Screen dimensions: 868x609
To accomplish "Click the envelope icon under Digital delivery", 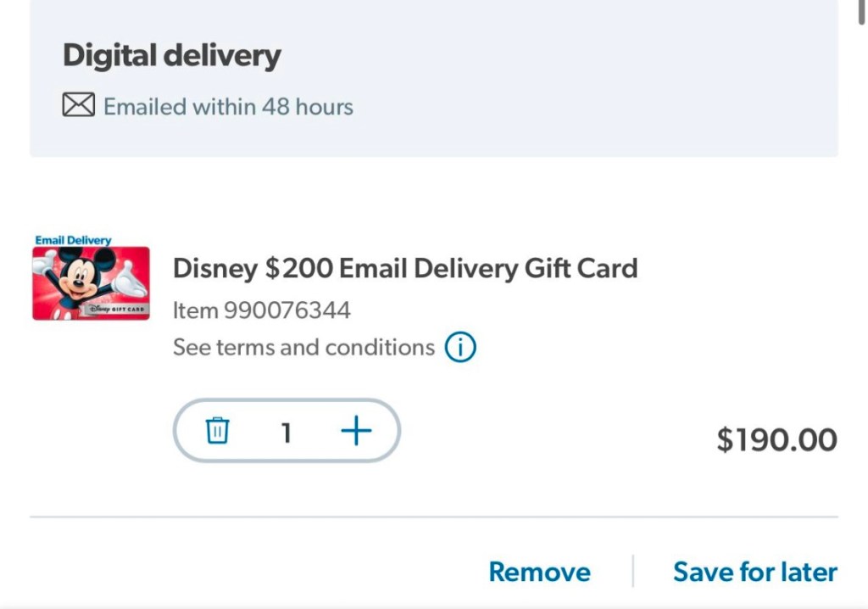I will [x=78, y=106].
